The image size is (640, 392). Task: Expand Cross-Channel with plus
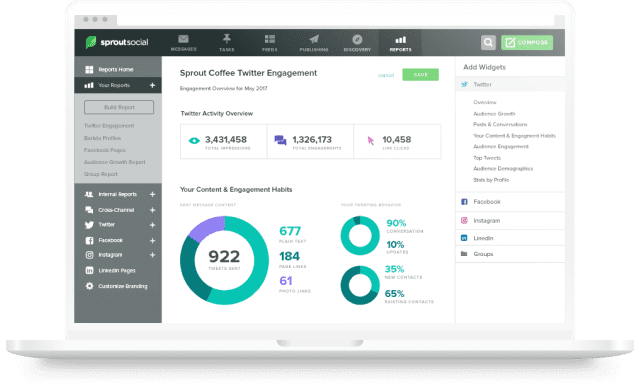tap(152, 210)
